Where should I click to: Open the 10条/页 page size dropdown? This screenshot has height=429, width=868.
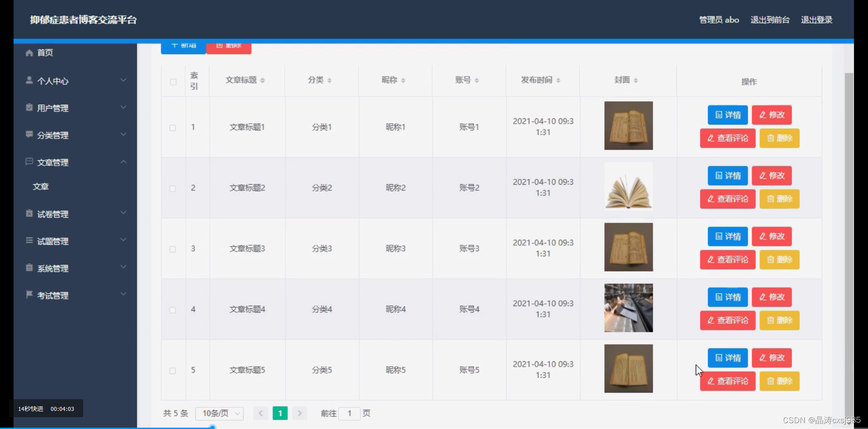[x=219, y=413]
